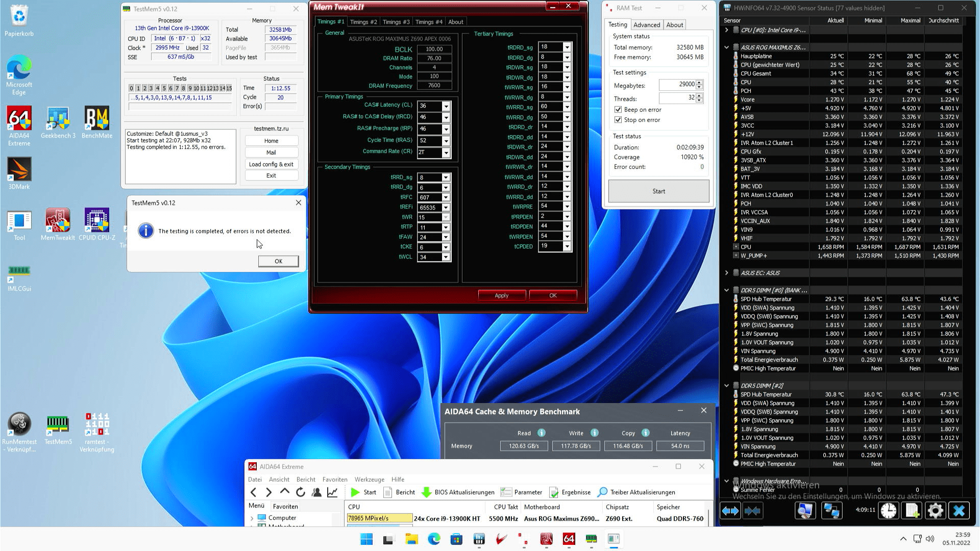Open AIDA64 Favoriten menu
This screenshot has height=551, width=980.
point(335,480)
